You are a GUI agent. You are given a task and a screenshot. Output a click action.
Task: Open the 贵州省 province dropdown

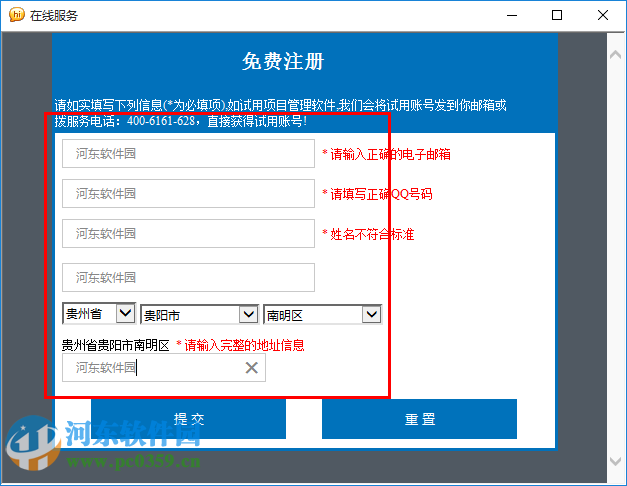coord(99,313)
